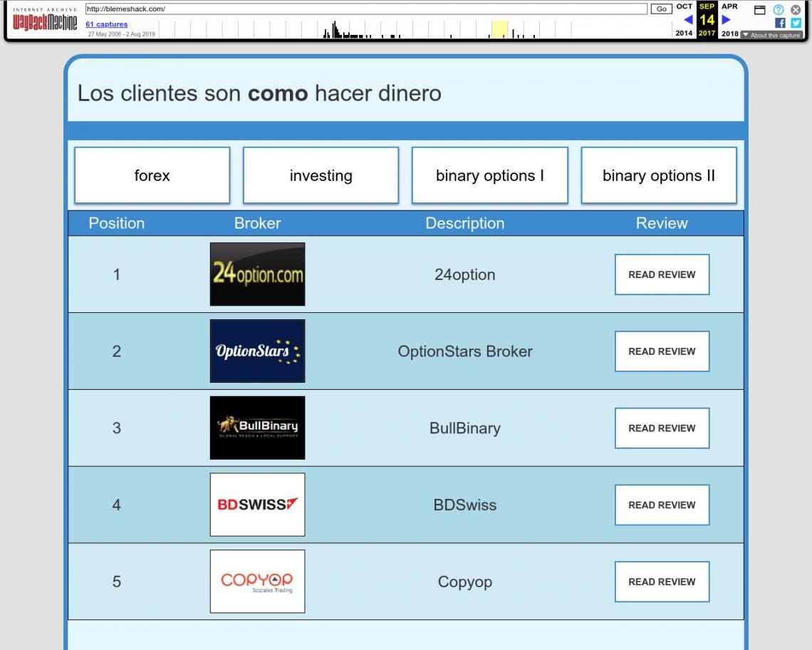Click the BullBinary broker logo
Screen dimensions: 812x650
[x=257, y=428]
